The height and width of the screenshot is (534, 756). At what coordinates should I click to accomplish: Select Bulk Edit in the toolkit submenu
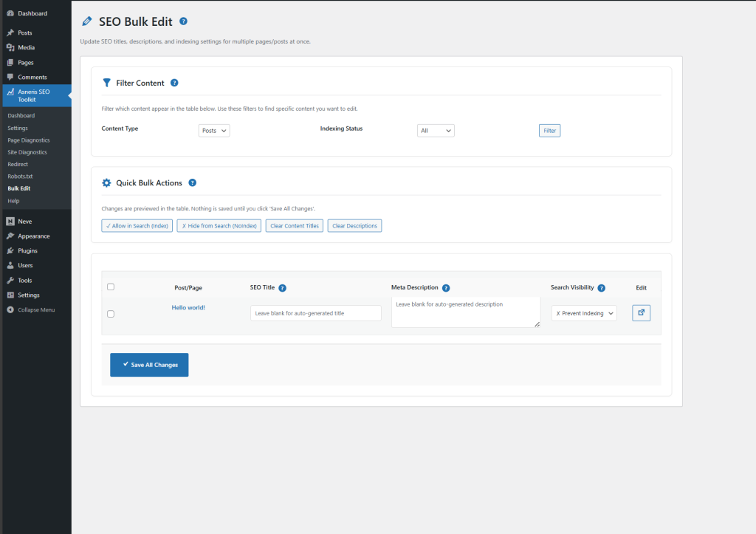click(x=18, y=188)
